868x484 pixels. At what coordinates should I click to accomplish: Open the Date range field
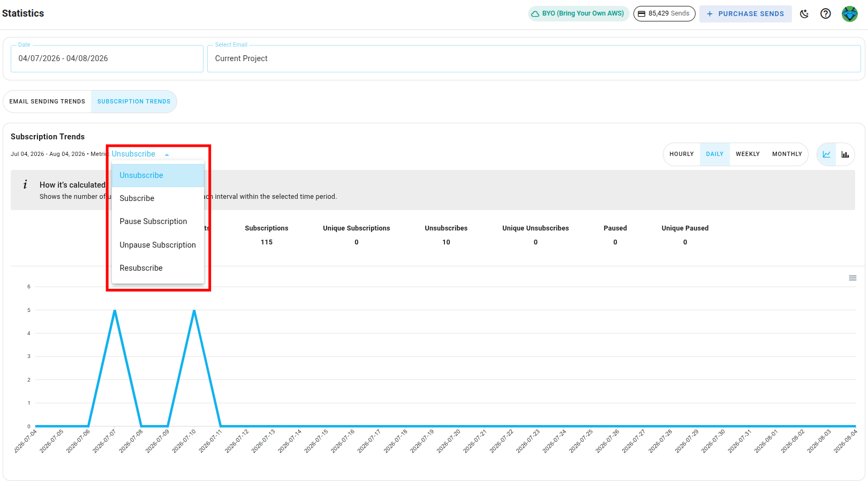click(x=107, y=58)
